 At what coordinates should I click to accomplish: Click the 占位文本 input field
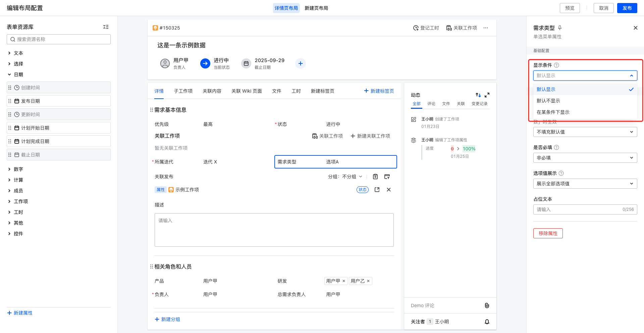pyautogui.click(x=585, y=209)
